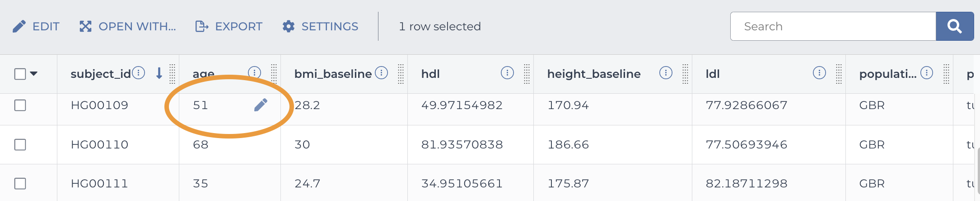Toggle subject_id sort arrow
The height and width of the screenshot is (201, 980).
coord(159,73)
